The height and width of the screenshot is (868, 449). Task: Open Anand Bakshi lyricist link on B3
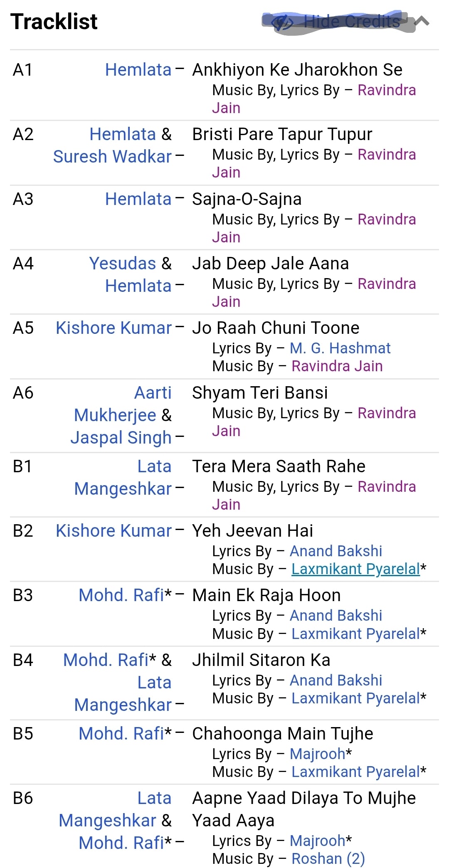[x=336, y=616]
